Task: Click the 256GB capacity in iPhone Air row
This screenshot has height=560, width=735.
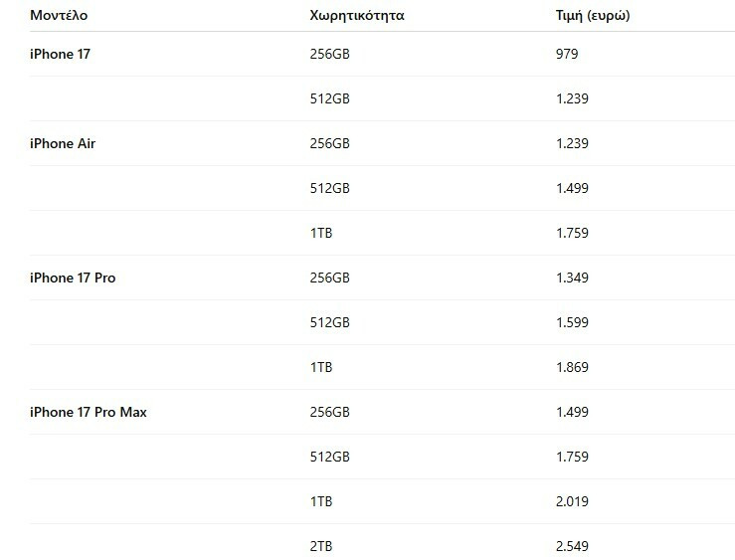Action: (330, 143)
